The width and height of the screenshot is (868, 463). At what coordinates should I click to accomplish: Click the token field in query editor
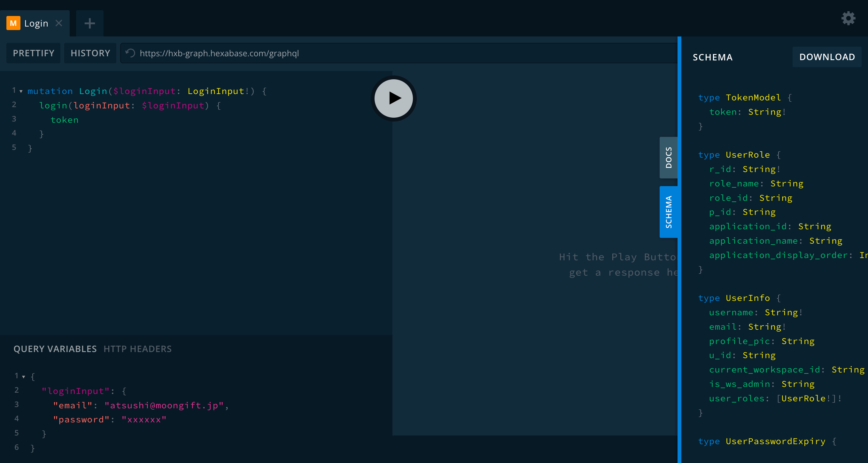point(64,120)
